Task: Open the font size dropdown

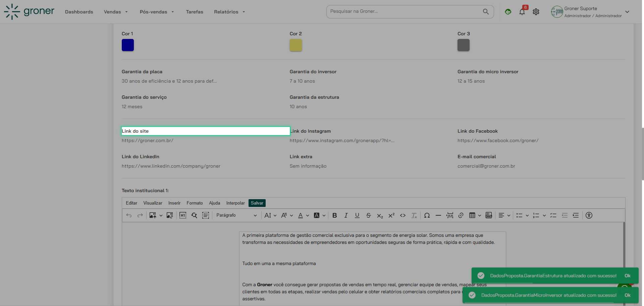Action: [270, 215]
